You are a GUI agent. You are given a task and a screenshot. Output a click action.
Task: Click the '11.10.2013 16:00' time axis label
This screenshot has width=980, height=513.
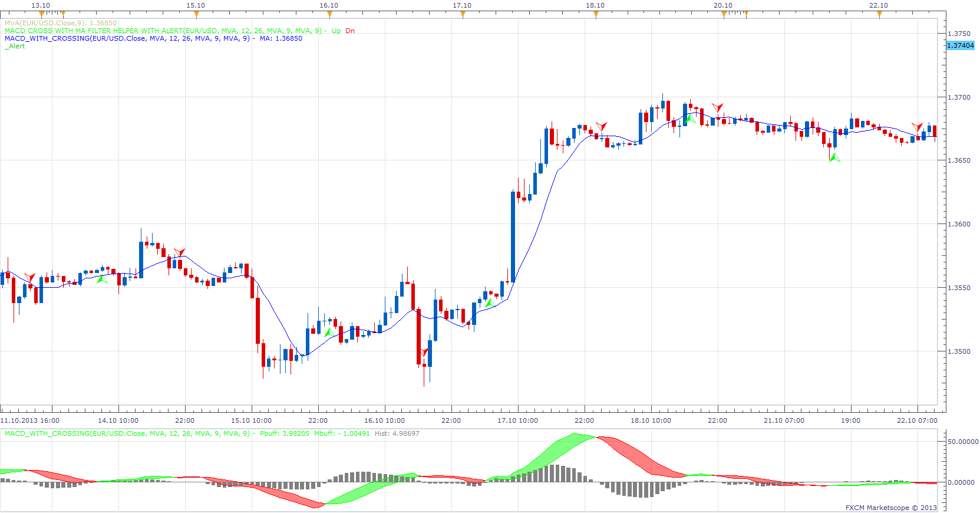(30, 420)
